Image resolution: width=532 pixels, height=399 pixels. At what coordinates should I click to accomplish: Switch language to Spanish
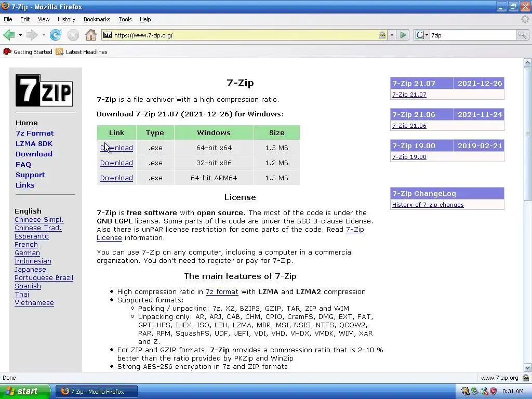click(28, 286)
